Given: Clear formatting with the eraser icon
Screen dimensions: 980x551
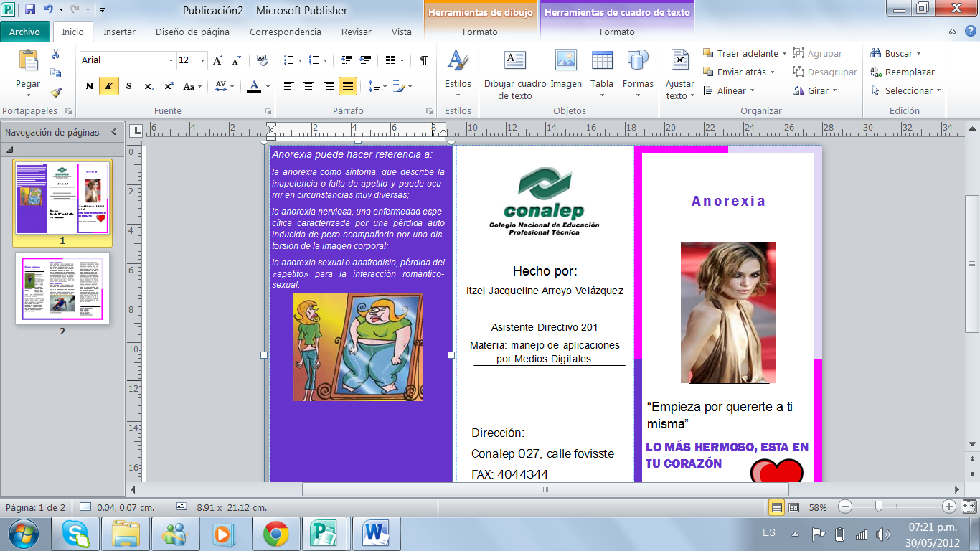Looking at the screenshot, I should pos(263,60).
